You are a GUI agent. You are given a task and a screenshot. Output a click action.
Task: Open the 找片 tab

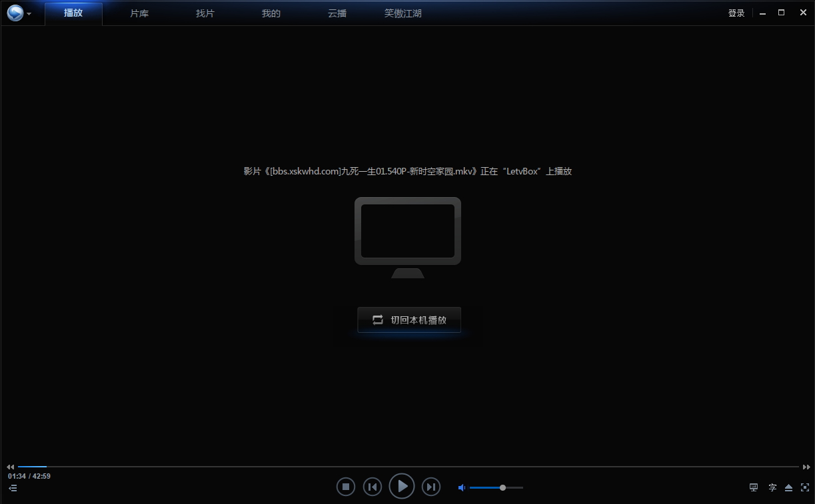click(205, 13)
